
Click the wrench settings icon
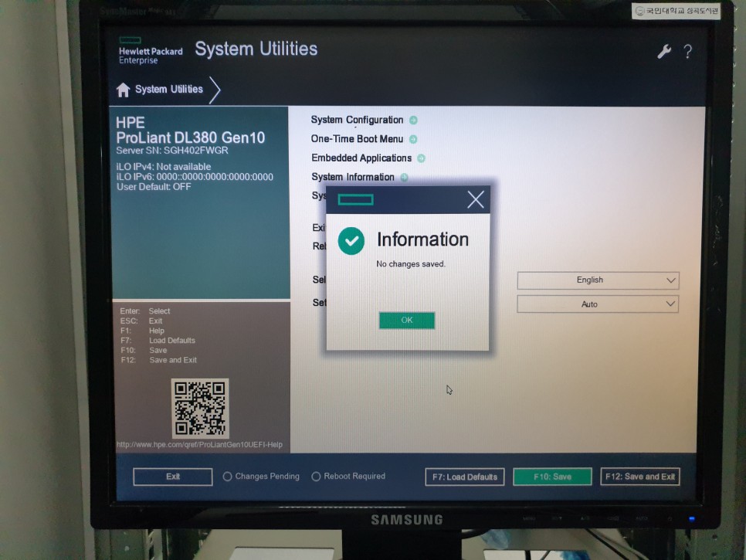coord(664,52)
